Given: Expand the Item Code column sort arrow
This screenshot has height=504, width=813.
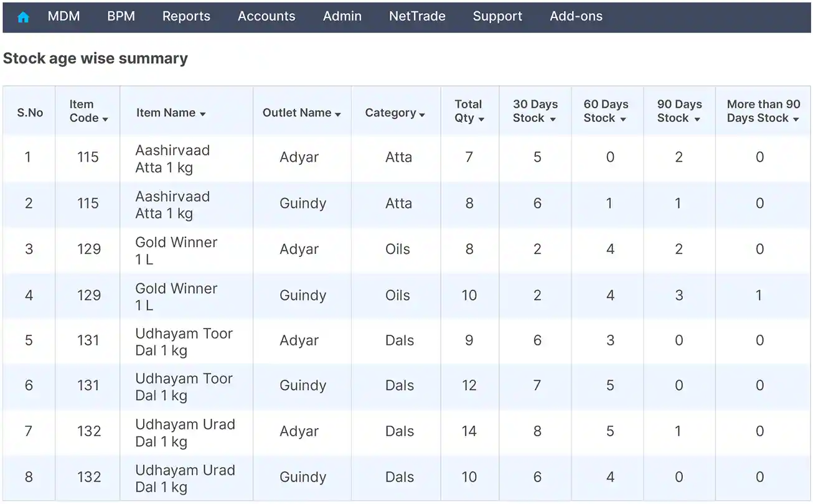Looking at the screenshot, I should click(x=105, y=119).
